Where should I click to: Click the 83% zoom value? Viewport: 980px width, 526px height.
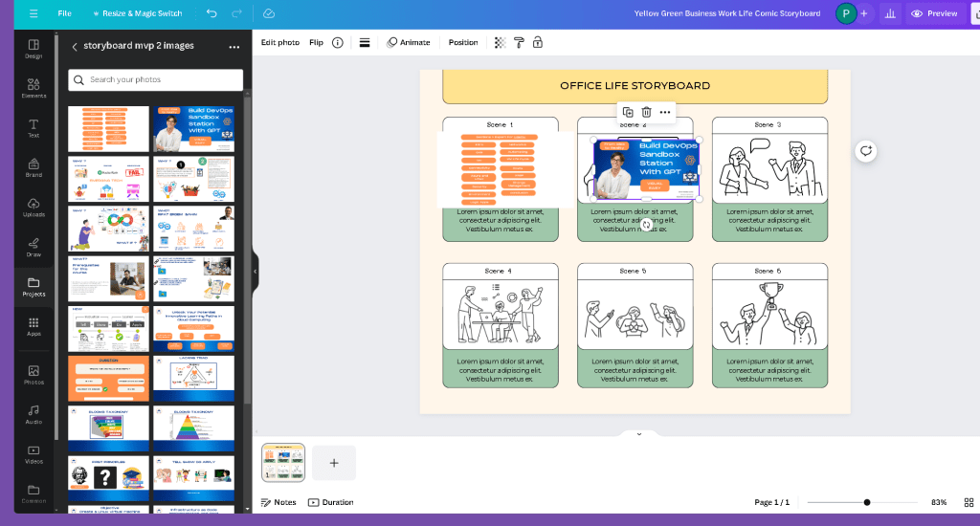coord(939,502)
